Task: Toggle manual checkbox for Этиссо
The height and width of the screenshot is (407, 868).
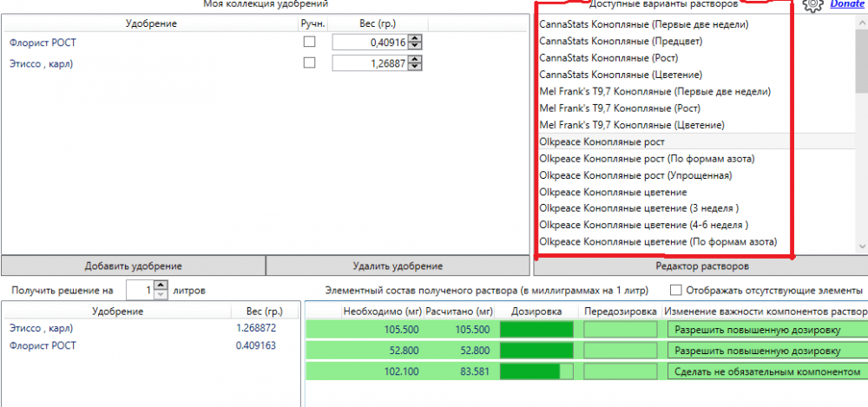Action: 310,63
